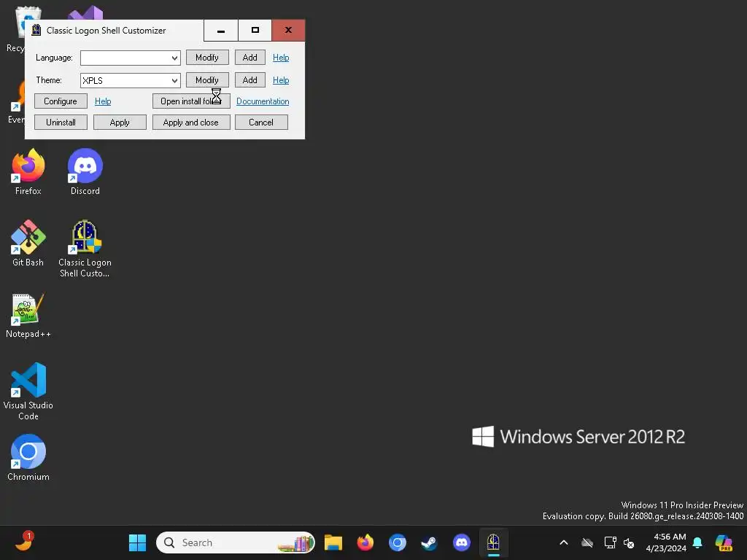This screenshot has height=560, width=747.
Task: Maximize the Classic Logon Shell Customizer window
Action: 255,31
